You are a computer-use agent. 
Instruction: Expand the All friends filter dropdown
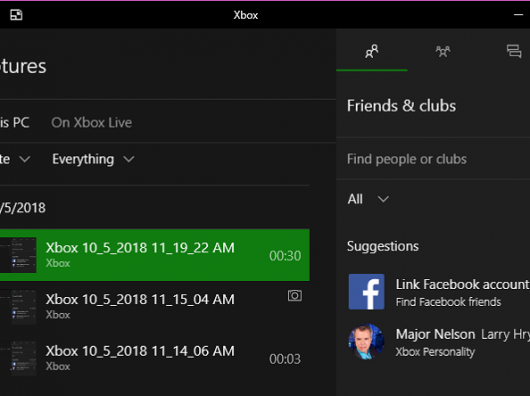click(x=368, y=199)
